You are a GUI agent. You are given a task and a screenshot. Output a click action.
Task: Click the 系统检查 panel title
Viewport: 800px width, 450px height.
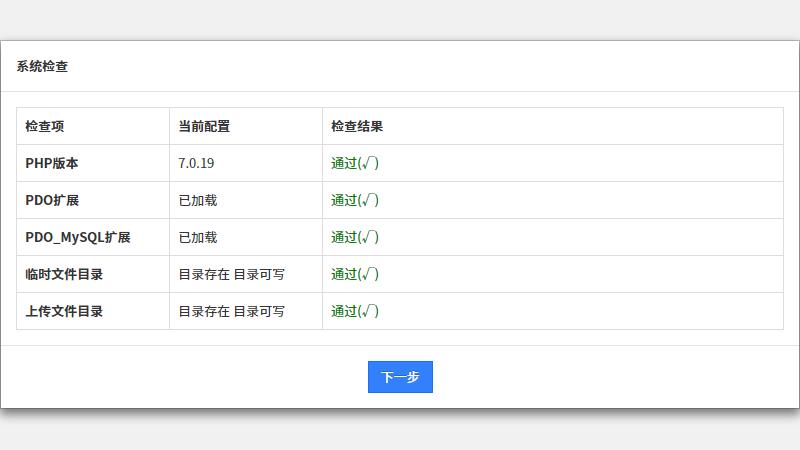(42, 67)
